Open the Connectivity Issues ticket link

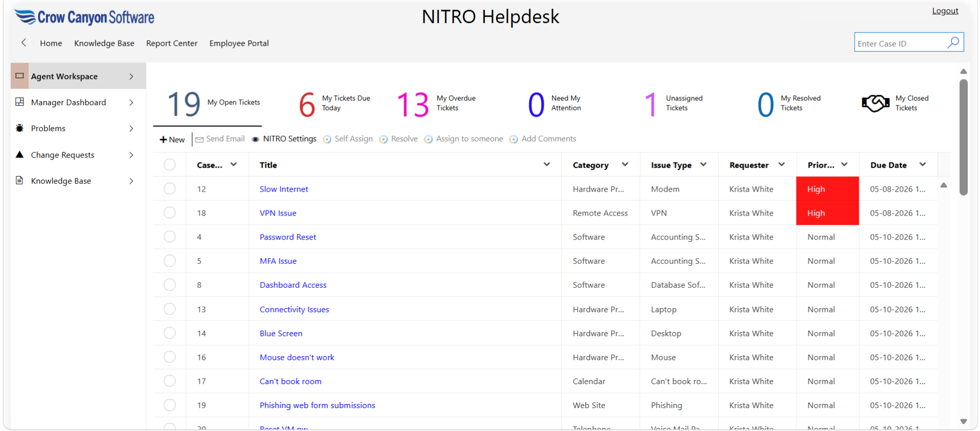tap(294, 309)
